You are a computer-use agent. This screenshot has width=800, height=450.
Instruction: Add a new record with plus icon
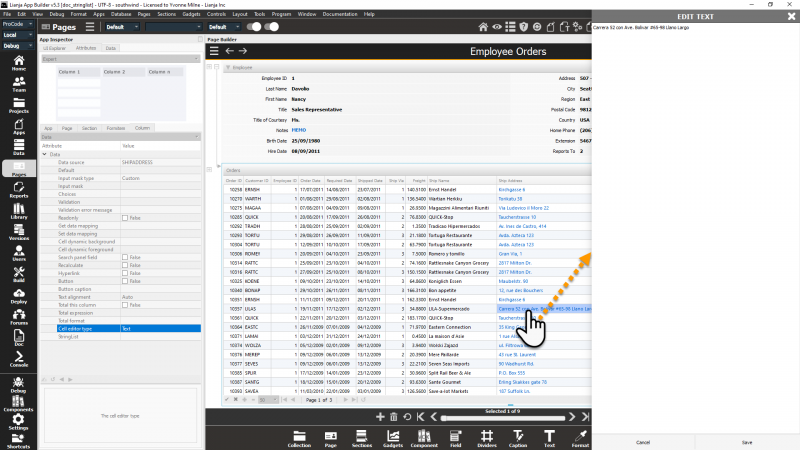click(x=380, y=417)
